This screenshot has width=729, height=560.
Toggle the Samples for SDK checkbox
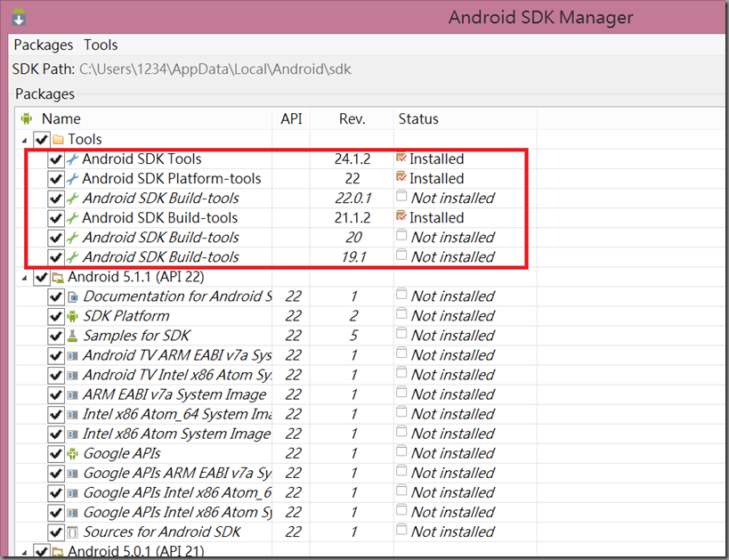[x=56, y=336]
